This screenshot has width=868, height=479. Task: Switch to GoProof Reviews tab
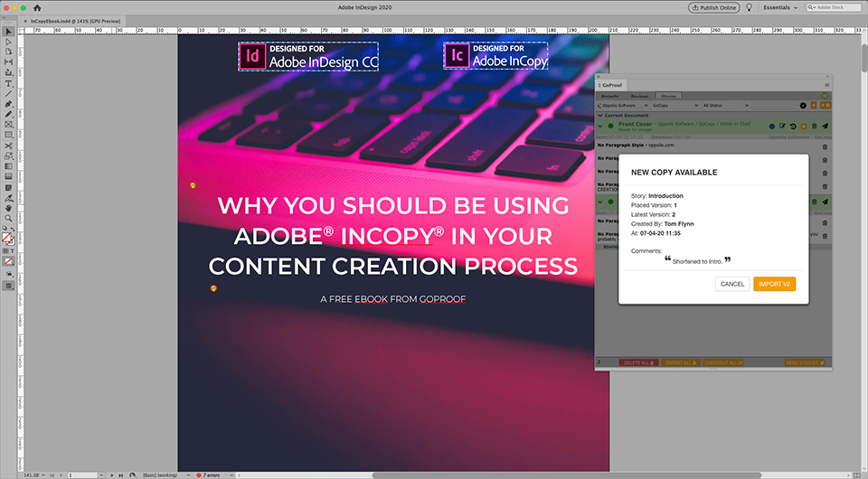tap(639, 96)
